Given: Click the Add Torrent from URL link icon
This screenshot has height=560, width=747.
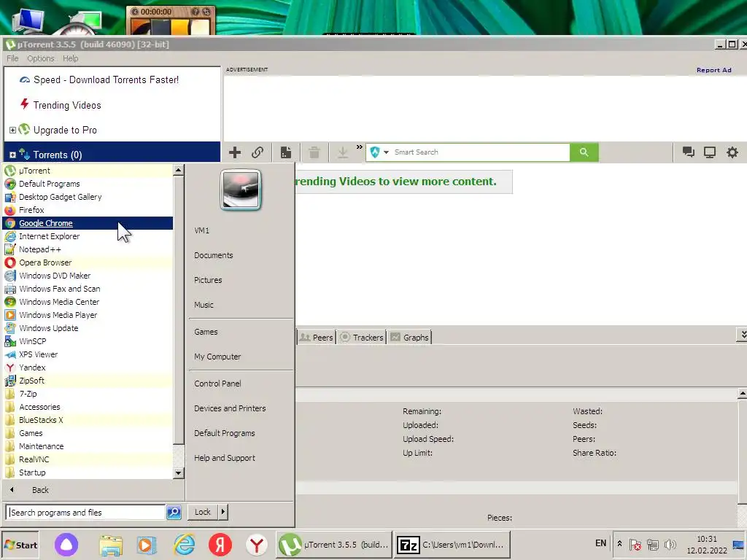Looking at the screenshot, I should 258,152.
